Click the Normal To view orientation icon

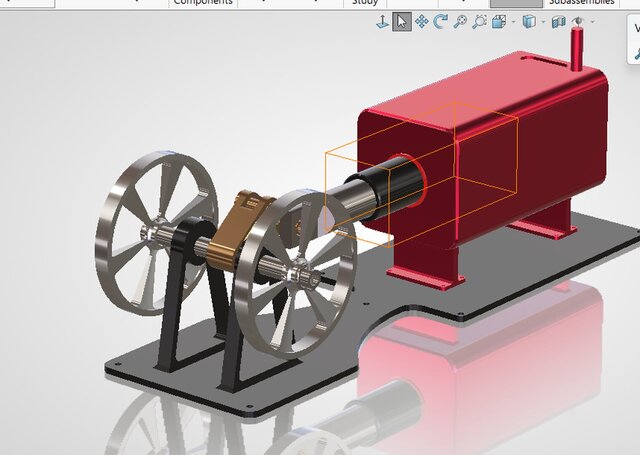click(382, 22)
